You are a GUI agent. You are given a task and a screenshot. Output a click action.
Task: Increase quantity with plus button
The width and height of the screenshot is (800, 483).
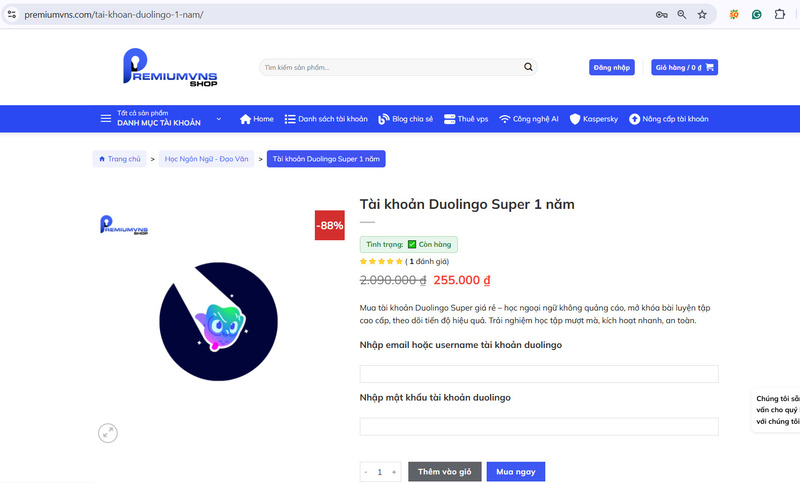[394, 472]
